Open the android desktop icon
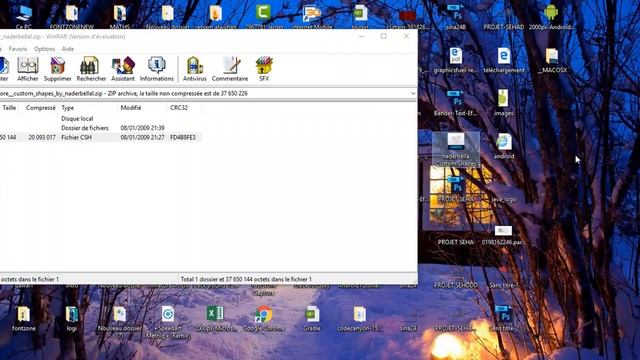The width and height of the screenshot is (640, 360). pyautogui.click(x=504, y=147)
